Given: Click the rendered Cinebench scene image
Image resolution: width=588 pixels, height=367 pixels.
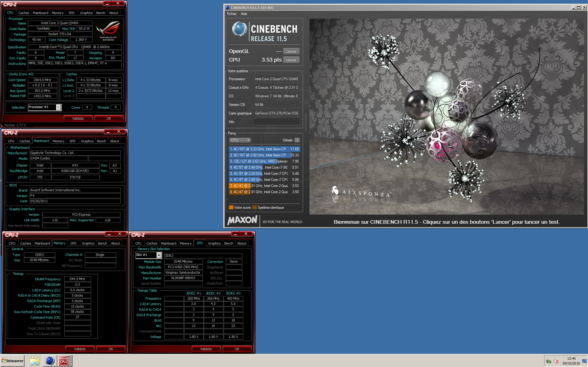Looking at the screenshot, I should click(446, 116).
